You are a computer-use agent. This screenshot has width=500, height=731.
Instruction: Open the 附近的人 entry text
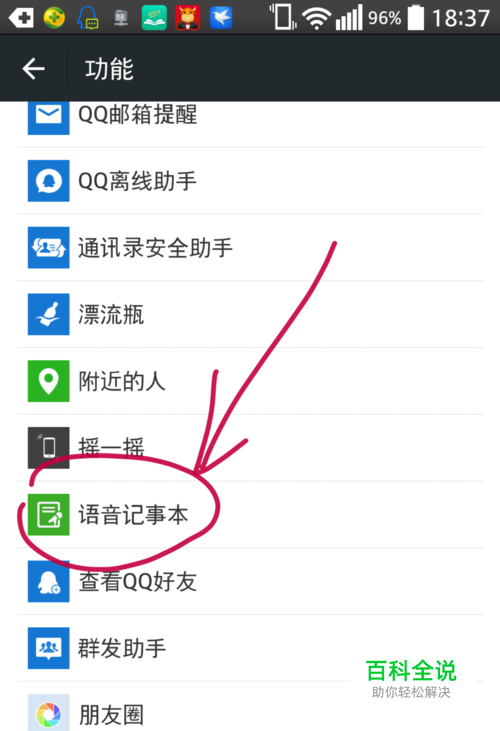click(122, 381)
